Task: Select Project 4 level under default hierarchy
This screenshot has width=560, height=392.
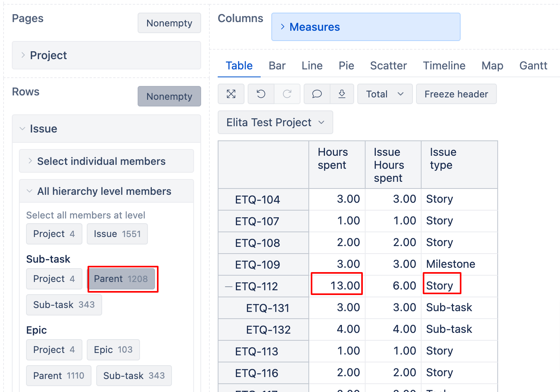Action: click(x=54, y=234)
